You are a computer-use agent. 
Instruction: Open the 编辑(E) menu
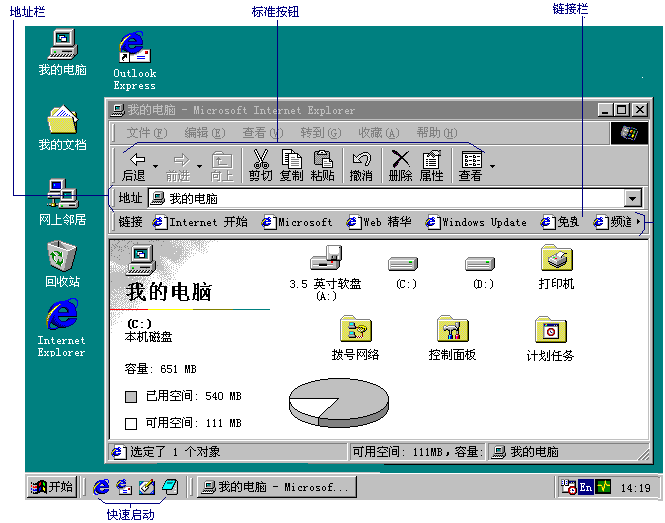(x=205, y=133)
